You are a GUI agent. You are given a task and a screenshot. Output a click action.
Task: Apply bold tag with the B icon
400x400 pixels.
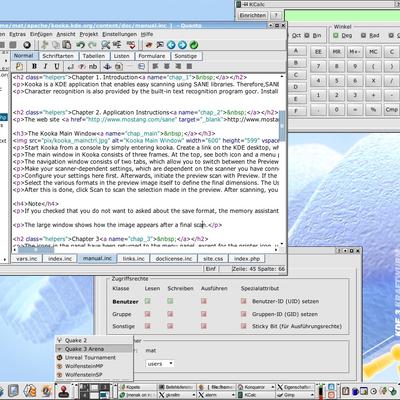tap(34, 66)
